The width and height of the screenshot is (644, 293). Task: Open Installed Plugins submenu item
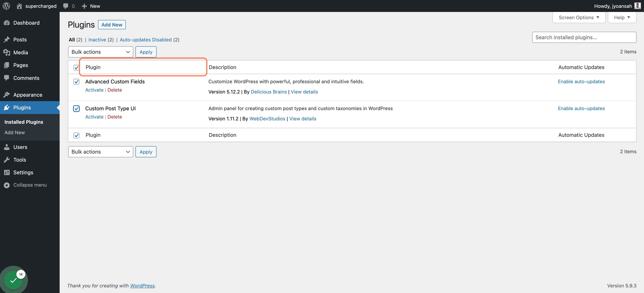click(24, 122)
